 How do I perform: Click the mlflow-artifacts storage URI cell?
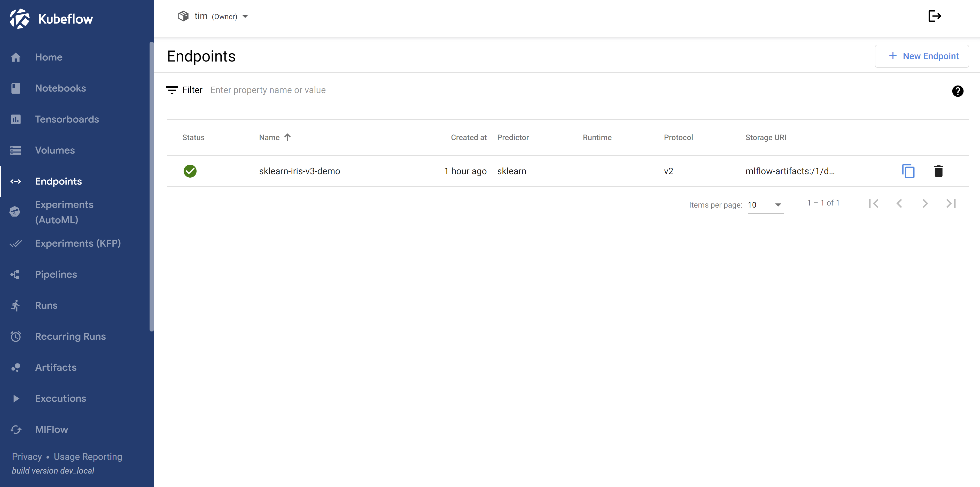[x=790, y=171]
